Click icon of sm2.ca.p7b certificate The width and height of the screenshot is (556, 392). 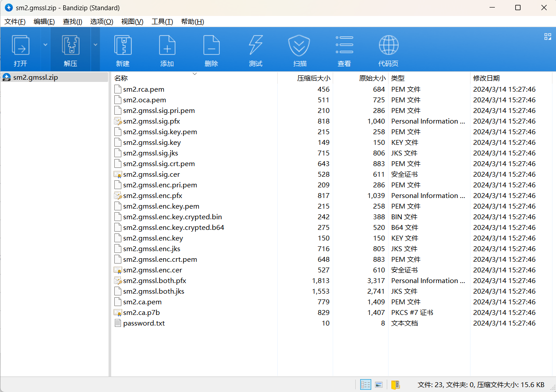(x=117, y=312)
